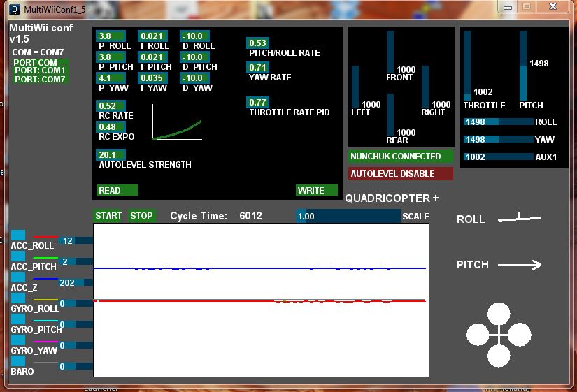Start the sensor graph with START
The width and height of the screenshot is (577, 392).
108,215
